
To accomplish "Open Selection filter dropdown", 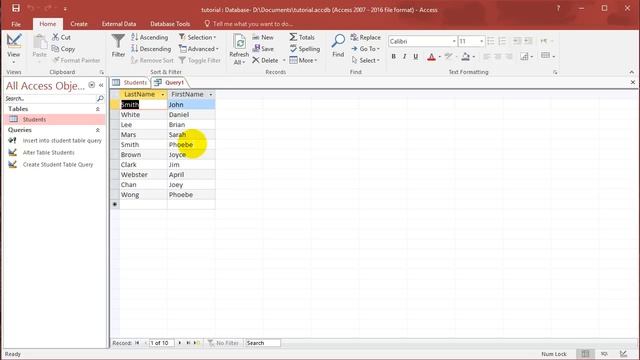I will point(198,37).
